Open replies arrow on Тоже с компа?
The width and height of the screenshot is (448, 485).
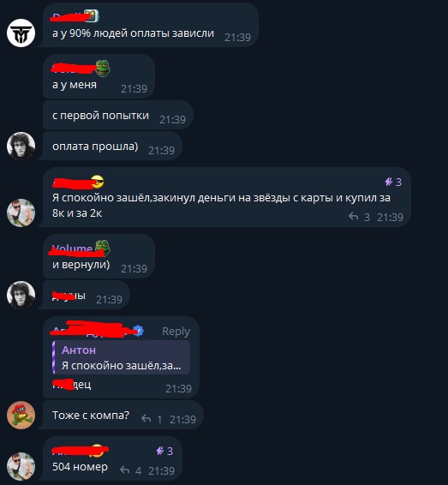152,419
